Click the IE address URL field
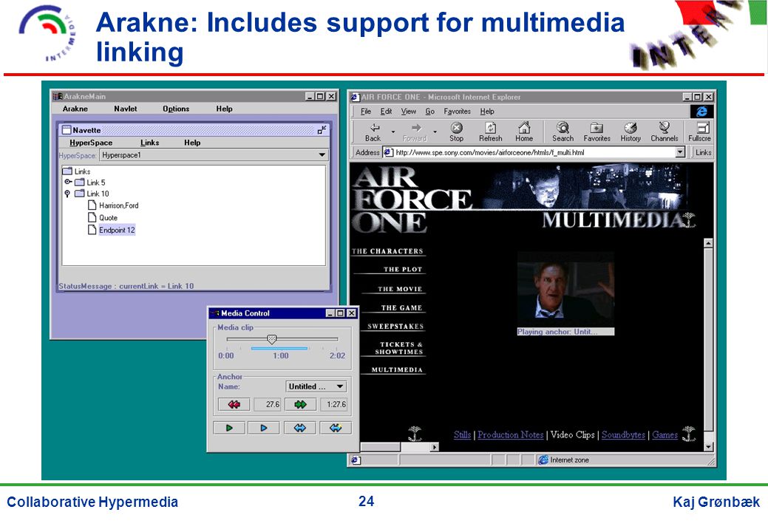 tap(534, 152)
